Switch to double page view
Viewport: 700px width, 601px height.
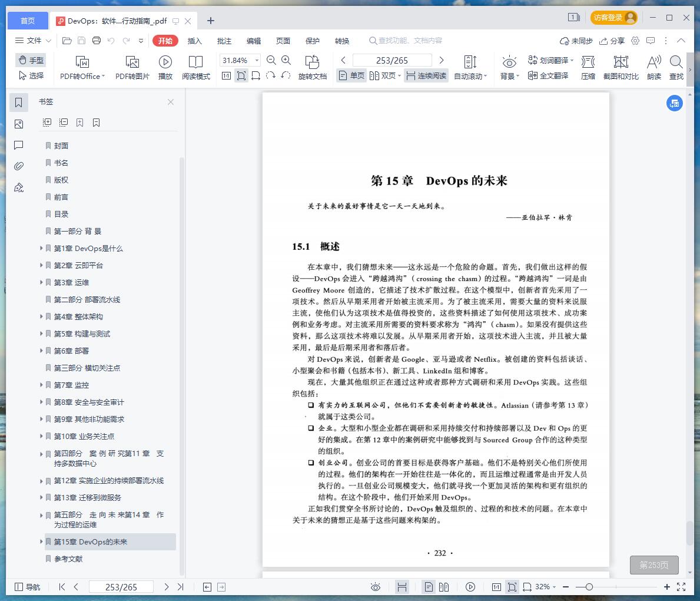pyautogui.click(x=385, y=75)
